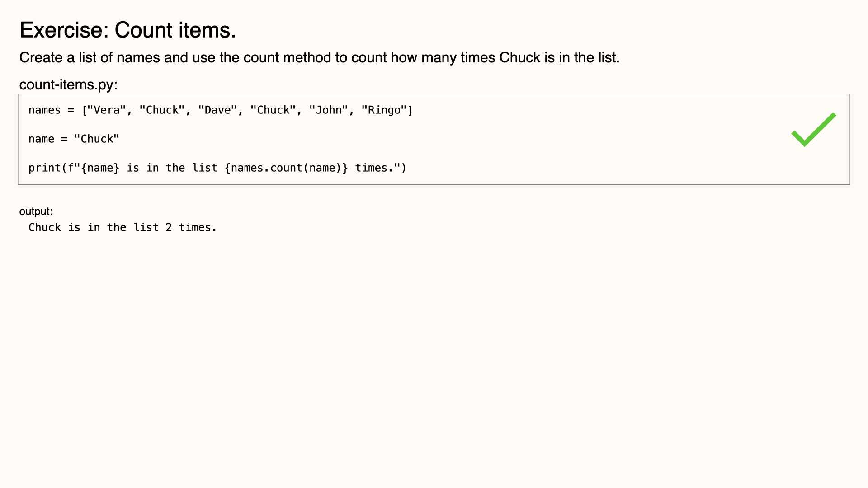Screen dimensions: 868x488
Task: Click the "Vera" string in the list
Action: 107,110
